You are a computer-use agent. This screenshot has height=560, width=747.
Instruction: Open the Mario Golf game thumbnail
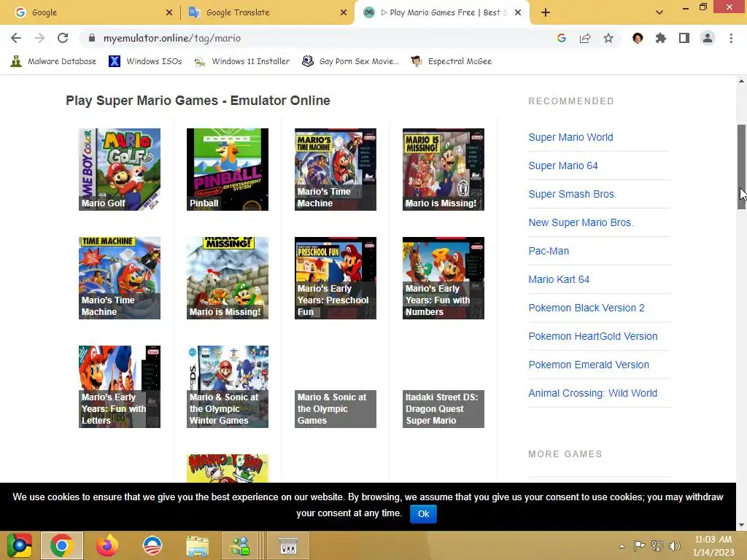pos(120,169)
